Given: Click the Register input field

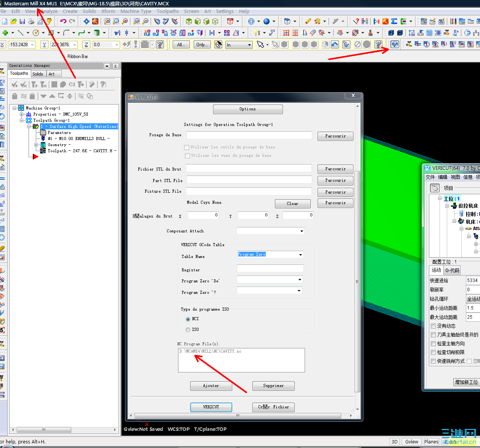Looking at the screenshot, I should (x=270, y=269).
